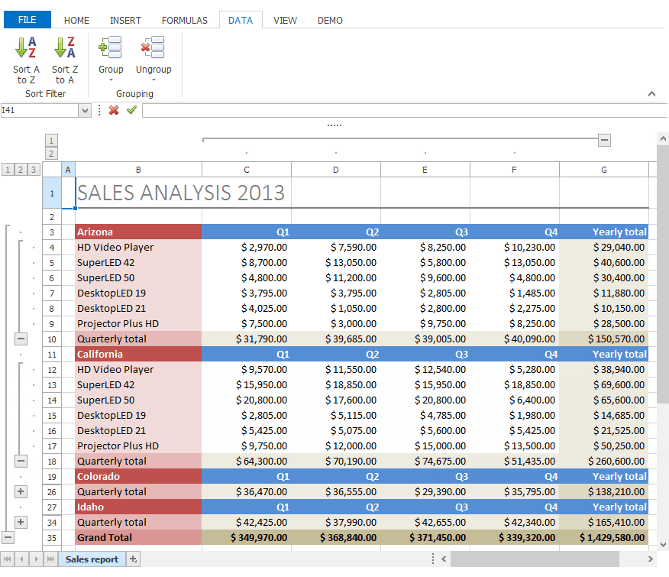
Task: Select the Sales report sheet tab
Action: [91, 559]
